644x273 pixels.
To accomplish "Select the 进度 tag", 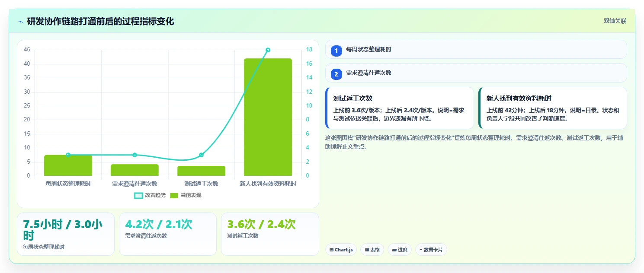I will [400, 250].
